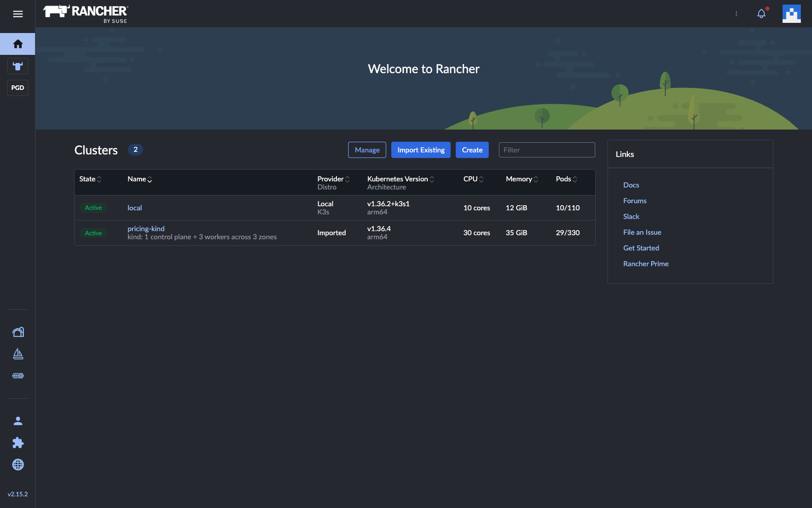Open the pricing-kind cluster link

coord(146,229)
